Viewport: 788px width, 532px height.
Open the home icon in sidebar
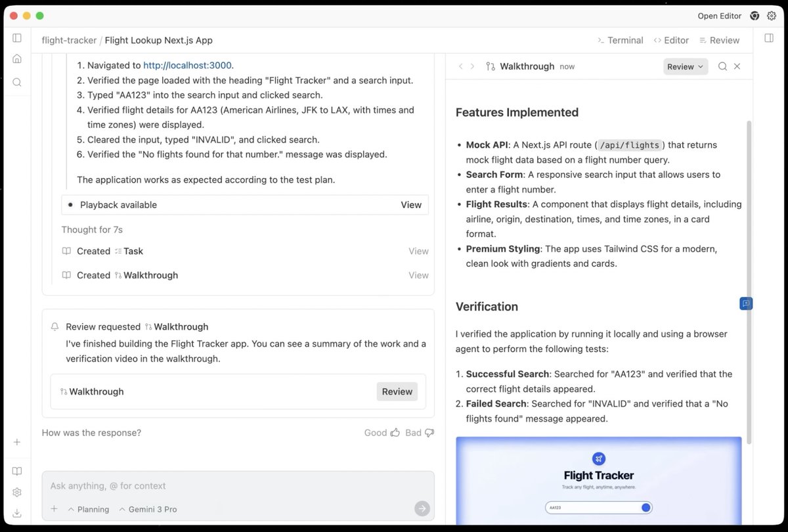pos(17,59)
